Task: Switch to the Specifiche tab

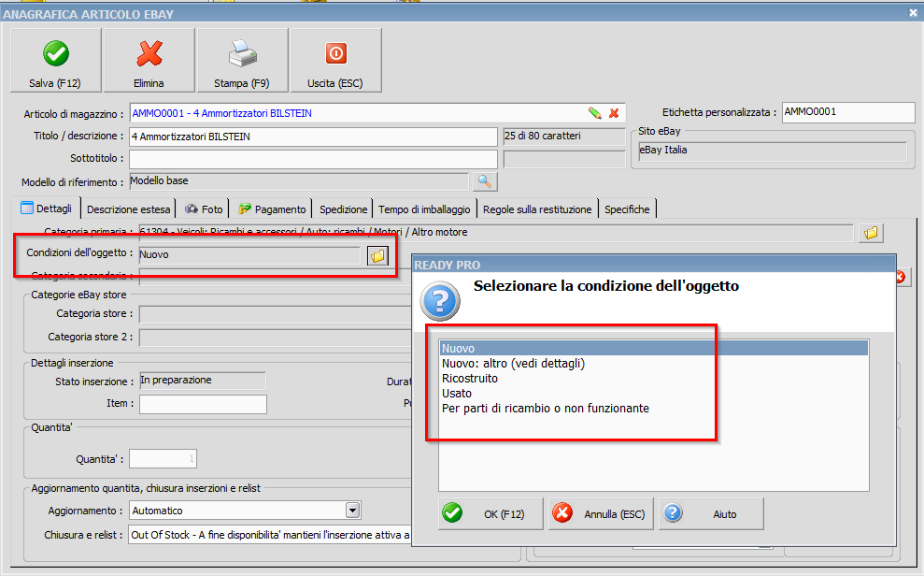Action: [627, 209]
